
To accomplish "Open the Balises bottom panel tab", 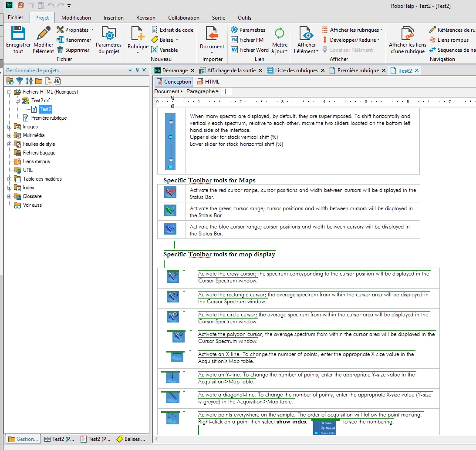I will point(131,439).
